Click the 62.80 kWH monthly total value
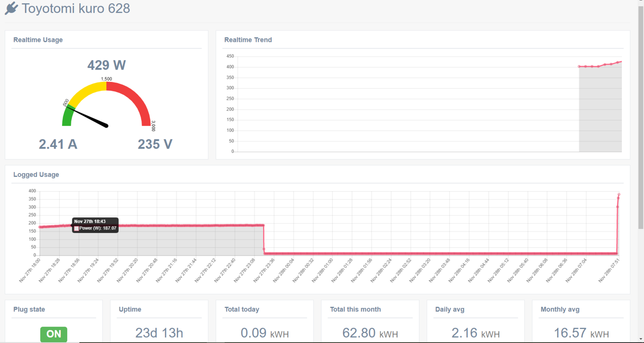This screenshot has height=343, width=644. point(370,333)
